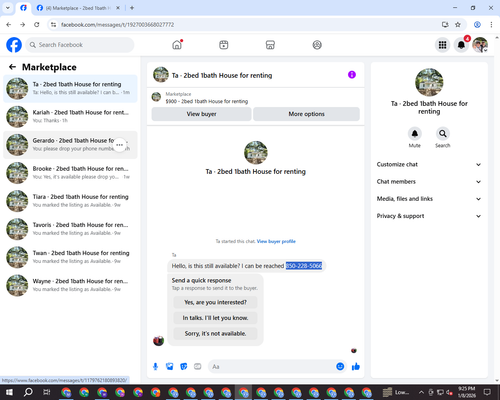
Task: Open options dots on Gerardo conversation
Action: click(x=120, y=145)
